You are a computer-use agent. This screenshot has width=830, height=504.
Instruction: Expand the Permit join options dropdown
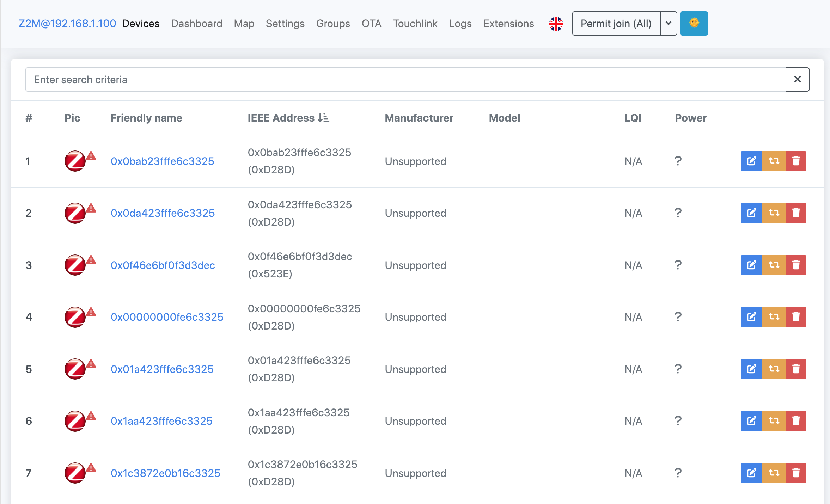[x=668, y=23]
